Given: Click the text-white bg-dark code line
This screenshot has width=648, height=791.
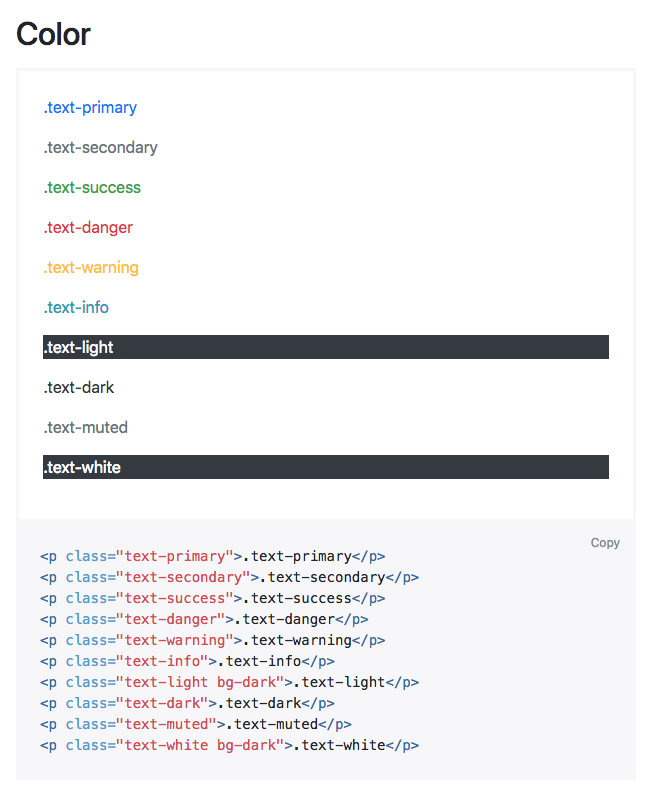Looking at the screenshot, I should 229,746.
